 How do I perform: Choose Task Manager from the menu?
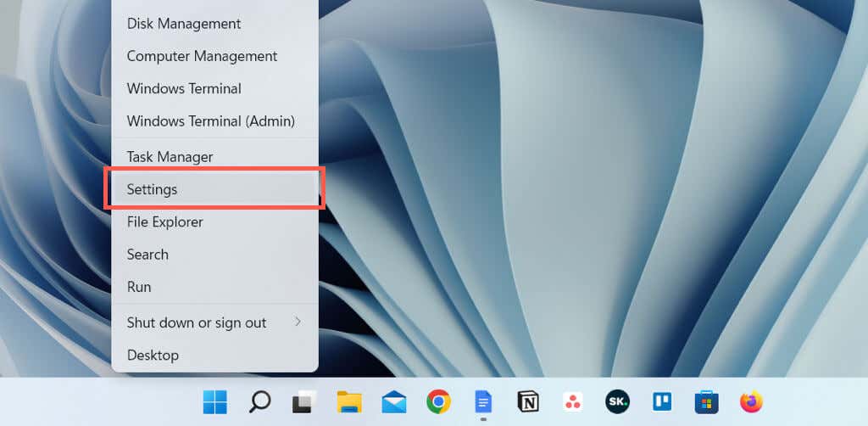(214, 157)
